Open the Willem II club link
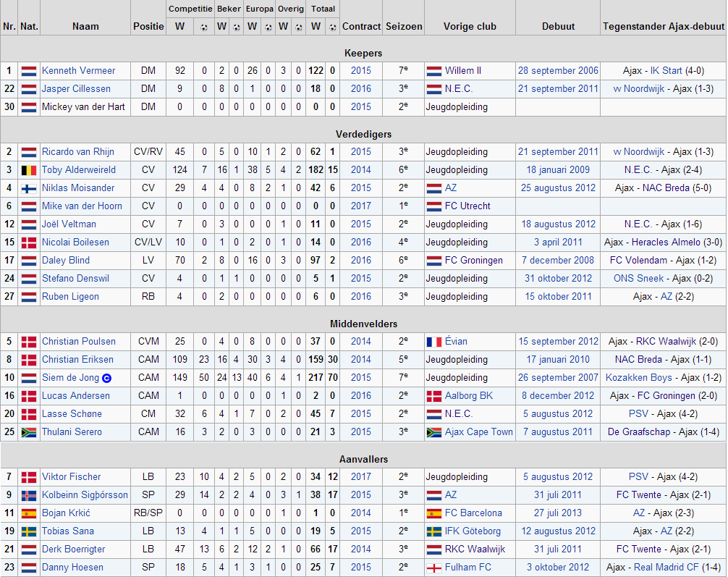The height and width of the screenshot is (577, 728). pyautogui.click(x=463, y=71)
